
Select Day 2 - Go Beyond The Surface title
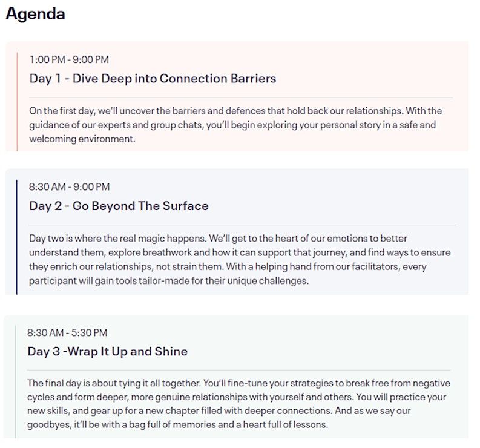119,206
